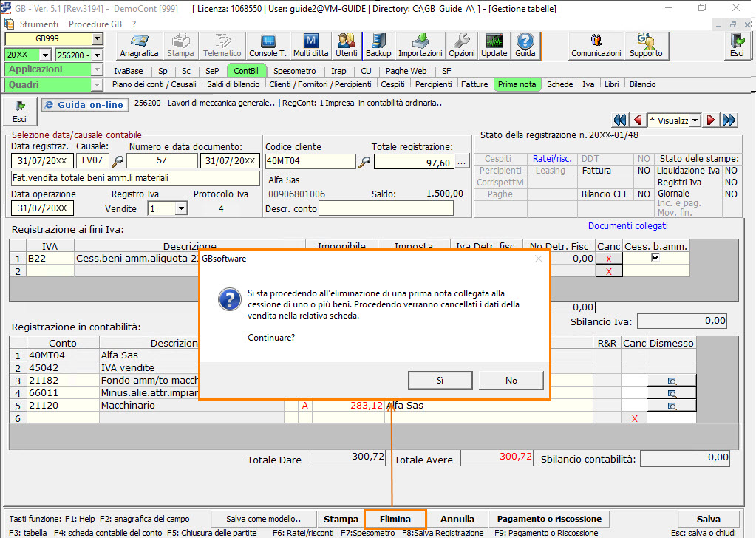Open the Importazioni toolbar icon

(420, 46)
